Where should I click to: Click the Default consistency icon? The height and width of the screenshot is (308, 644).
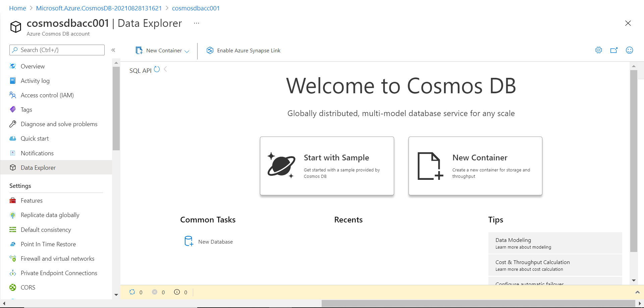[13, 229]
